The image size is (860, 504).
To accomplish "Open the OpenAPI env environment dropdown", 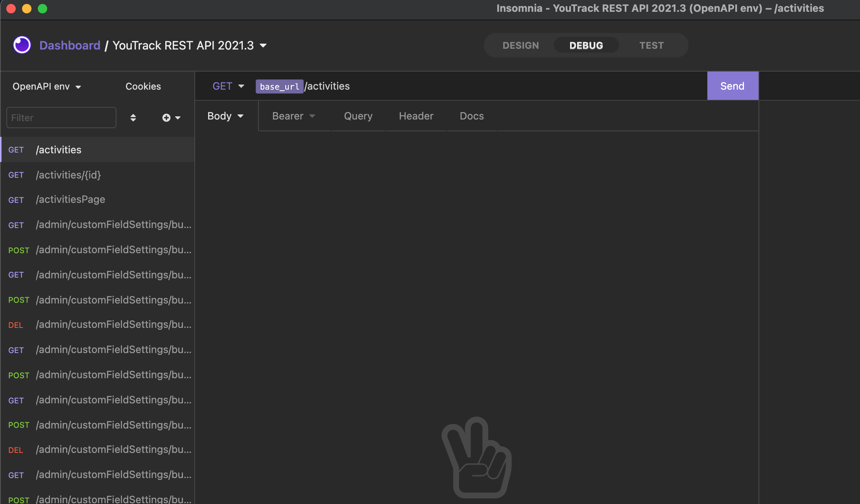I will coord(47,86).
